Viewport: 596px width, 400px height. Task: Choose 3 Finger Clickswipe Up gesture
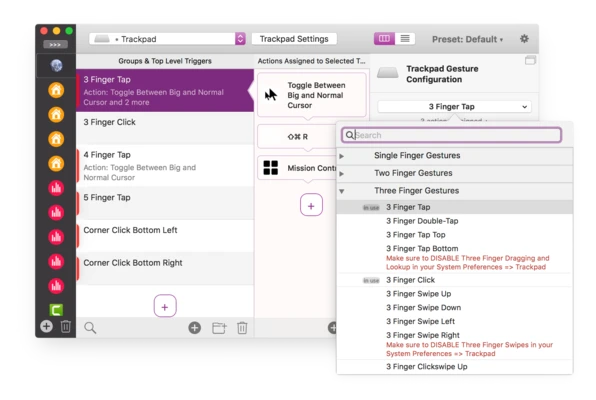[455, 367]
